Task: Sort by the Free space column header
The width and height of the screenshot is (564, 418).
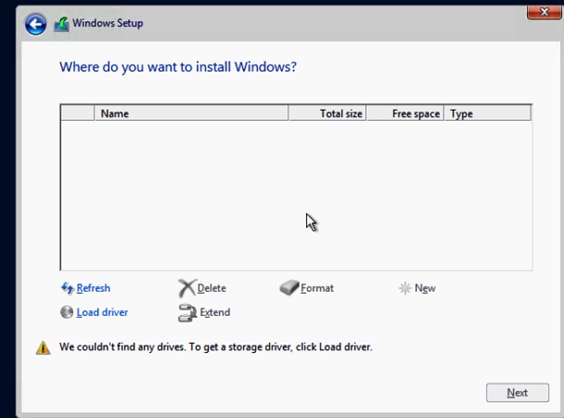Action: pos(405,114)
